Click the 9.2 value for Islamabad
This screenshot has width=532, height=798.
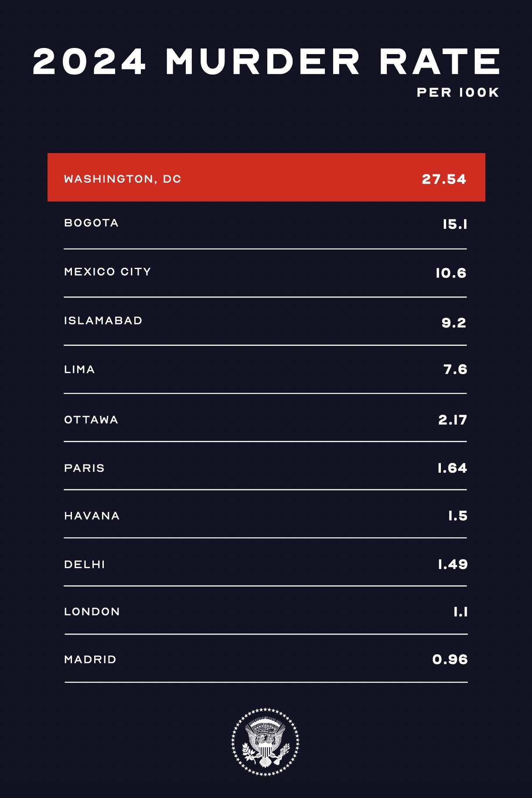[454, 323]
